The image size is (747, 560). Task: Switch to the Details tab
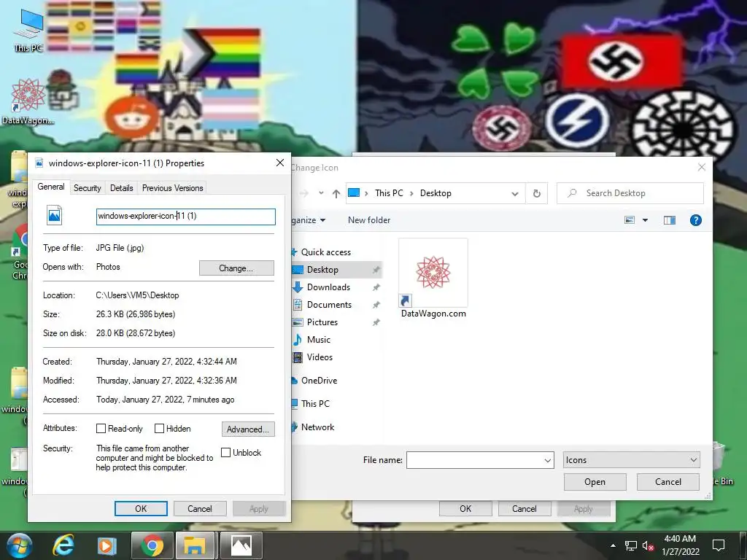(x=122, y=188)
